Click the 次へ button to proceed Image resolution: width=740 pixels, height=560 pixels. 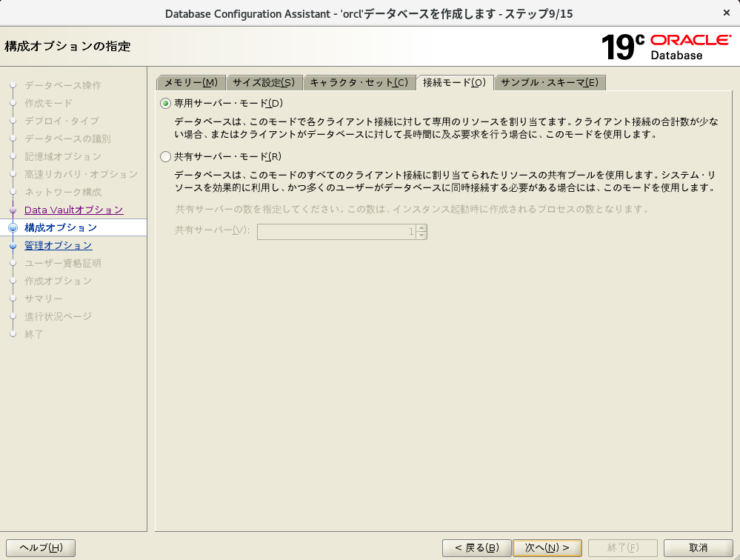tap(547, 547)
